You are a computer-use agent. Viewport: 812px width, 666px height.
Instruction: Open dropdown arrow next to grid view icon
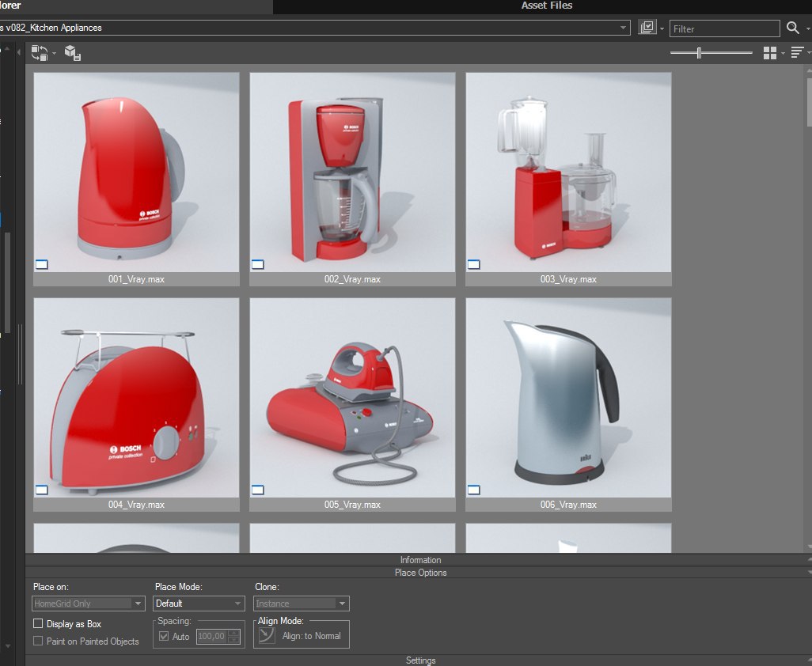(783, 53)
